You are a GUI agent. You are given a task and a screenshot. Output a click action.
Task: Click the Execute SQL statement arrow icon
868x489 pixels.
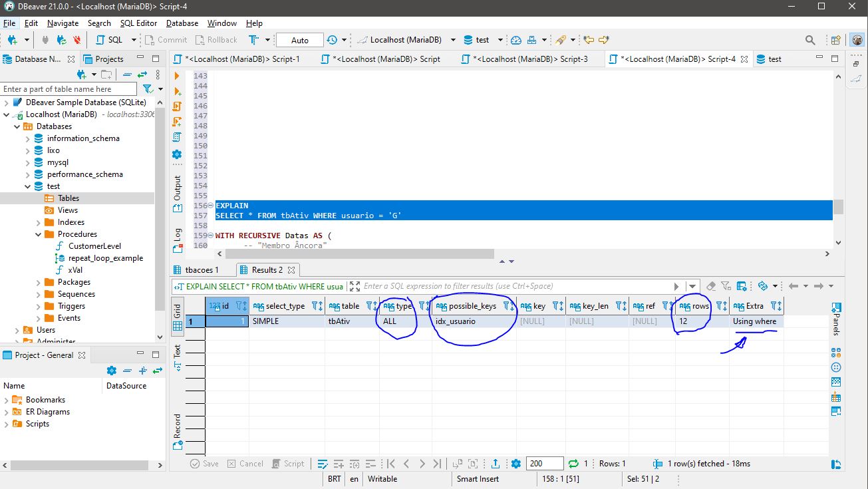point(177,76)
